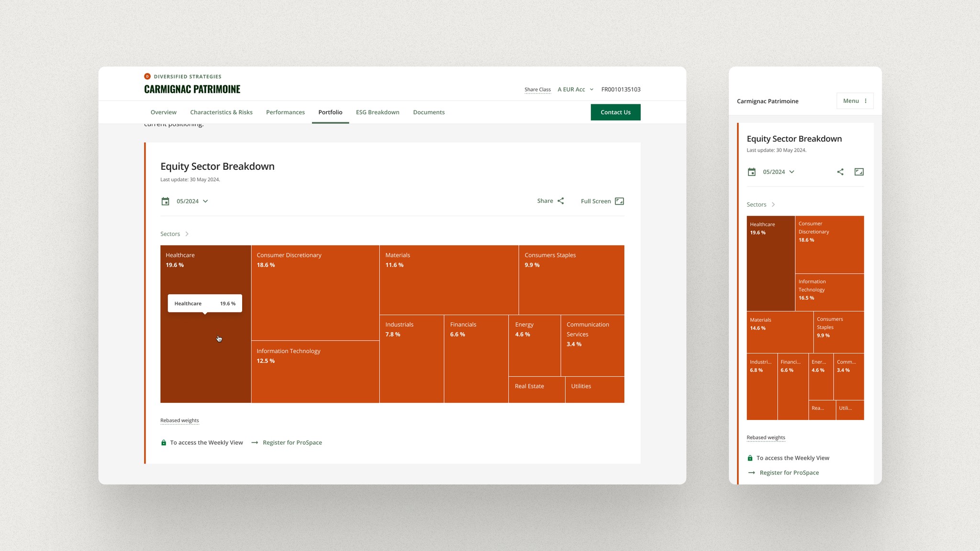This screenshot has width=980, height=551.
Task: Select the Utilities tile in desktop treemap
Action: coord(595,390)
